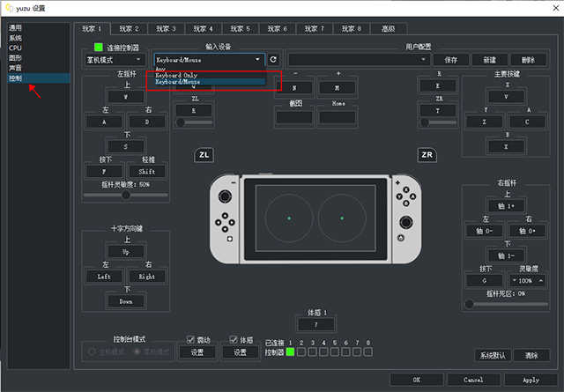Toggle the motion checkbox

pos(234,339)
